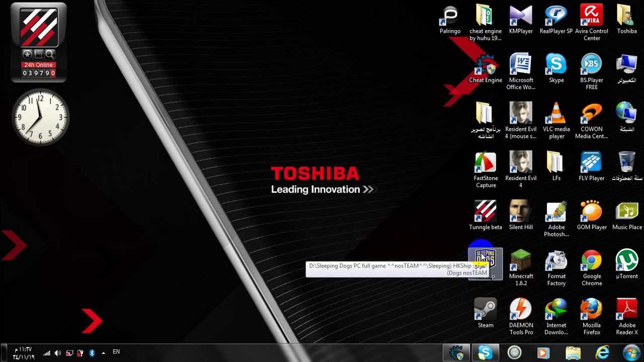The height and width of the screenshot is (362, 644).
Task: Launch Tunngle beta shortcut
Action: [x=486, y=215]
